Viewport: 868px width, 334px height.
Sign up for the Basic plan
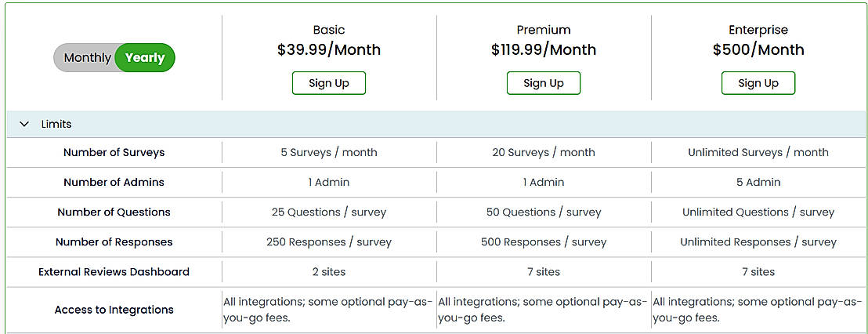click(329, 83)
